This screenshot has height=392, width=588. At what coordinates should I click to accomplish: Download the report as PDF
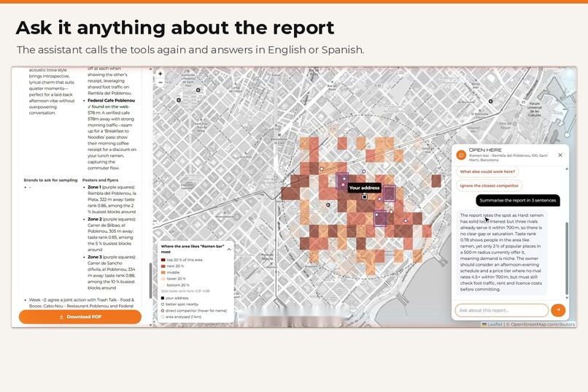point(80,317)
